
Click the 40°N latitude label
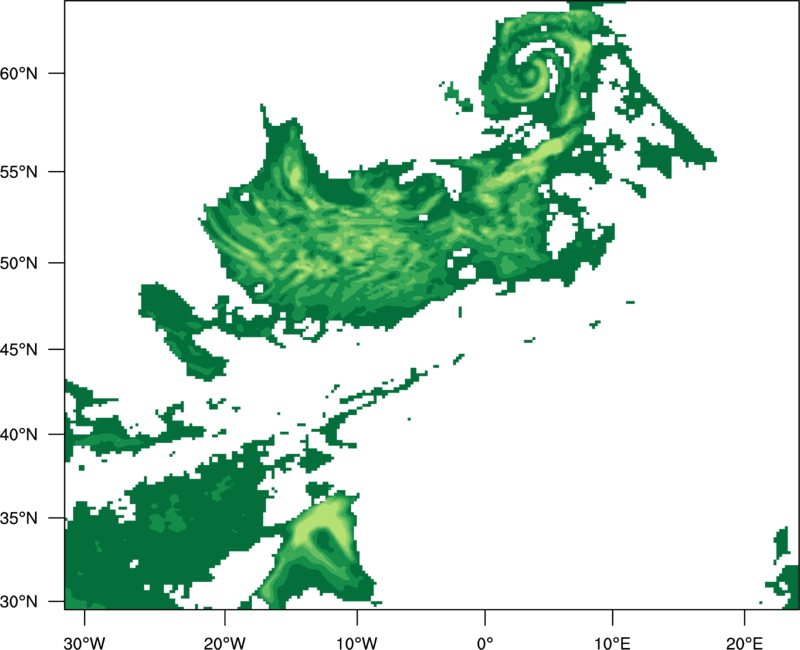[x=19, y=435]
